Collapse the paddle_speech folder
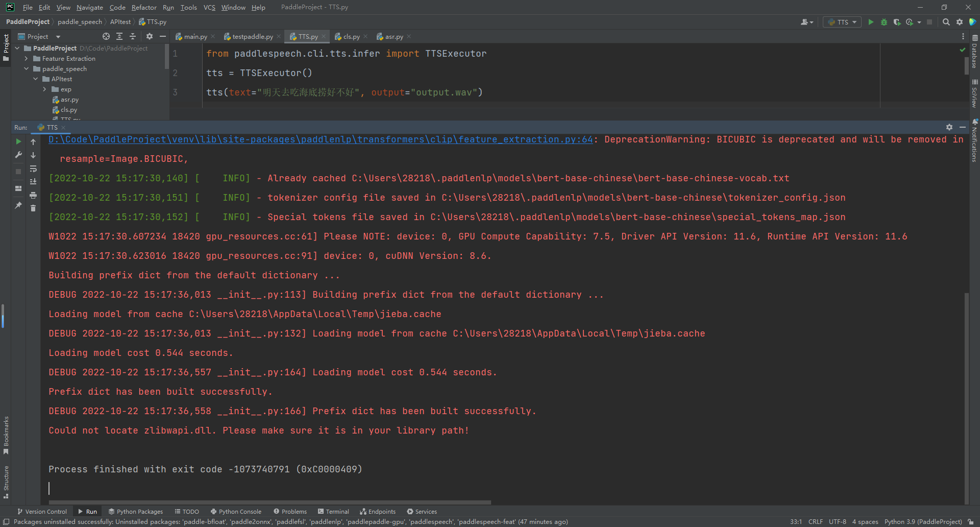980x527 pixels. 27,69
